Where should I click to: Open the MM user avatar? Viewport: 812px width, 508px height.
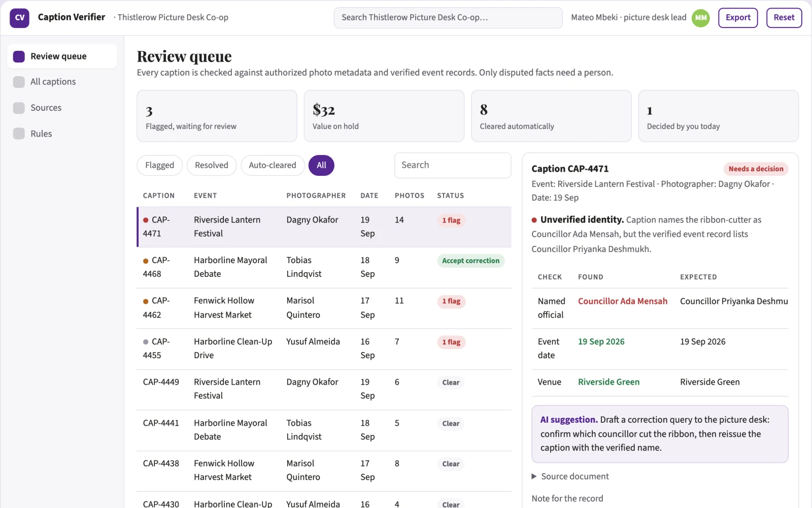coord(701,18)
